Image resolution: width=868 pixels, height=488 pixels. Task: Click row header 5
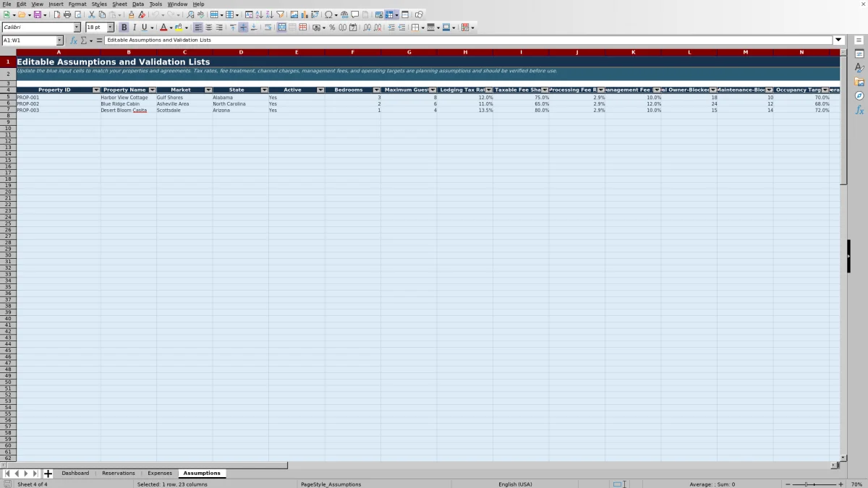point(8,97)
